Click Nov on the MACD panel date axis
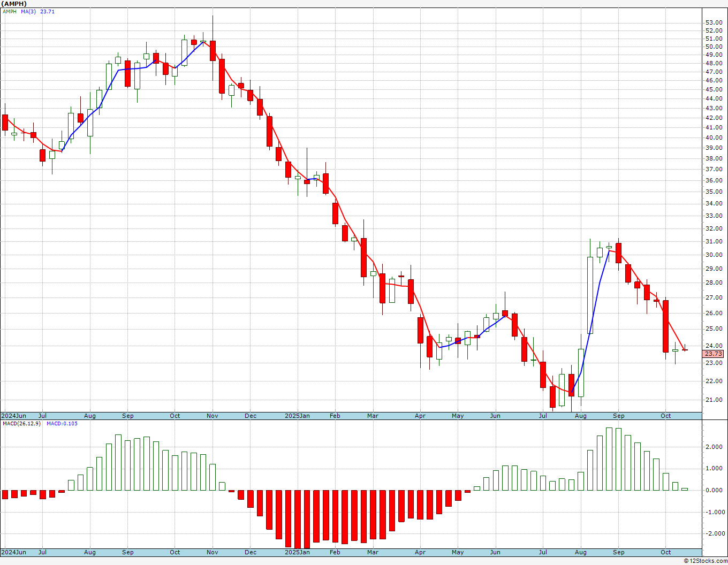Image resolution: width=728 pixels, height=565 pixels. click(x=213, y=552)
